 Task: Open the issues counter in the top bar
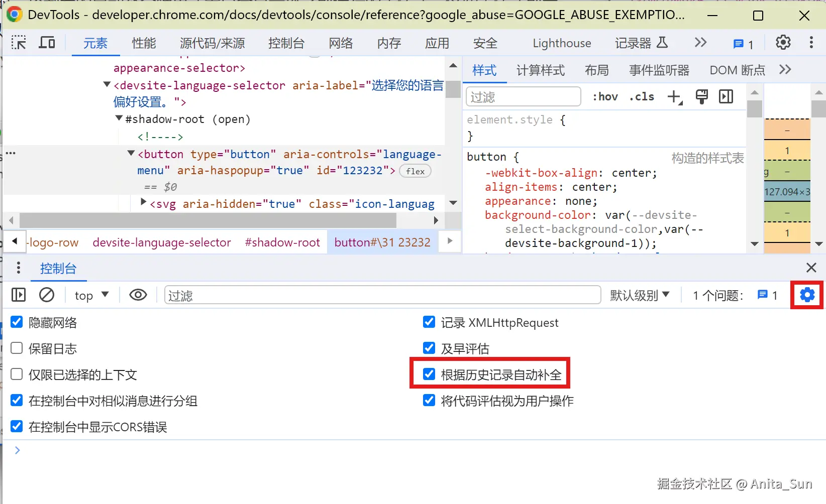click(x=743, y=44)
